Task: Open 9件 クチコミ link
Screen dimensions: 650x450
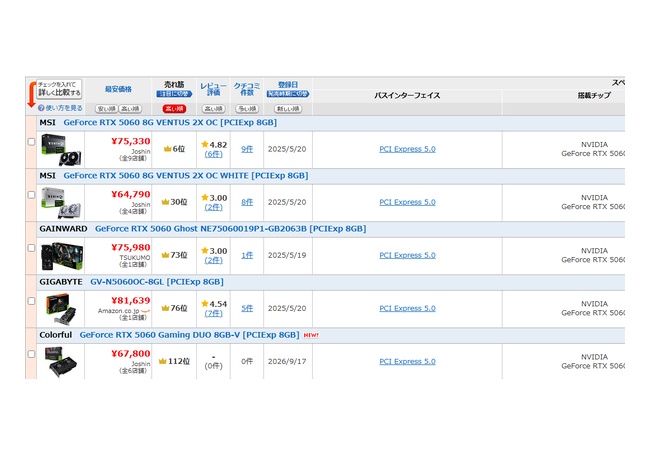Action: (x=247, y=149)
